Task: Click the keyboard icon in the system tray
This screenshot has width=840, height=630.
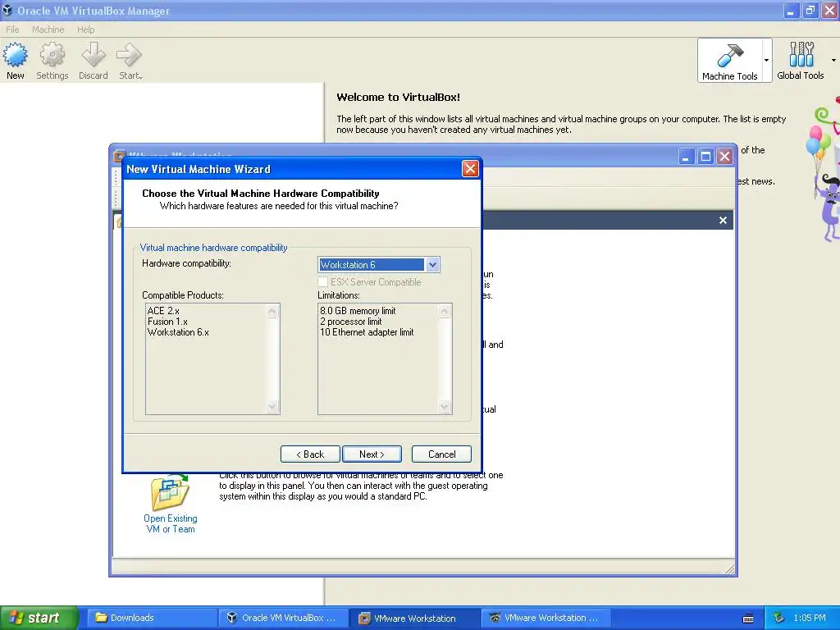Action: [748, 619]
